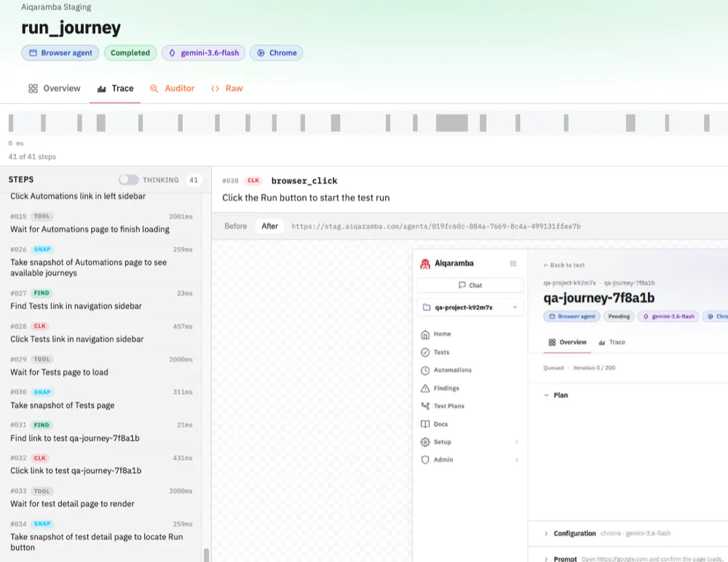
Task: Expand the Admin submenu chevron
Action: point(516,460)
